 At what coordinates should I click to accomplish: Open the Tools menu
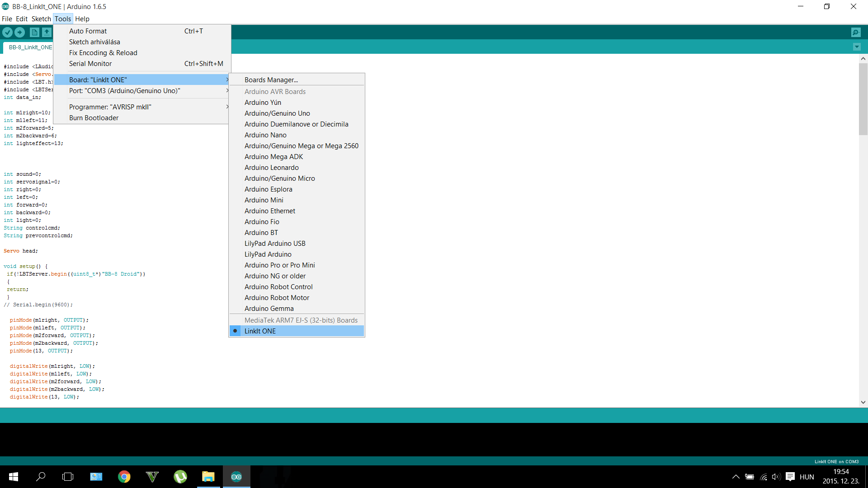[x=62, y=19]
